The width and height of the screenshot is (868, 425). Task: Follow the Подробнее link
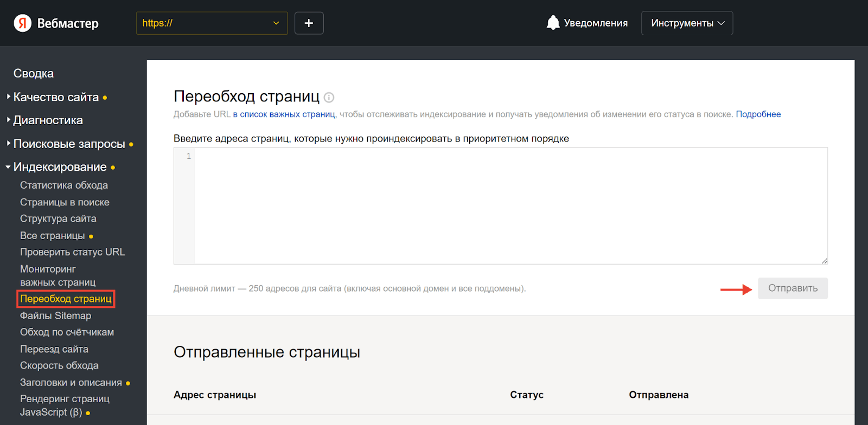[758, 114]
